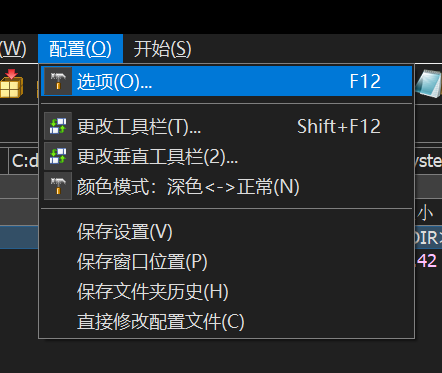The width and height of the screenshot is (442, 373).
Task: Click the hammer icon beside 颜色模式
Action: [58, 186]
